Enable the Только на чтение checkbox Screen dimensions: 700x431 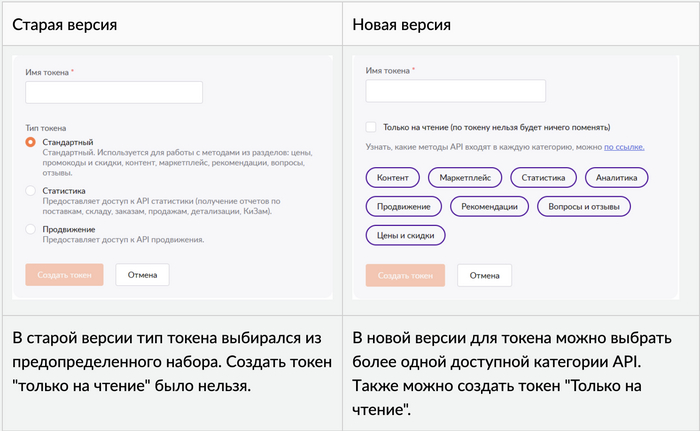[371, 127]
